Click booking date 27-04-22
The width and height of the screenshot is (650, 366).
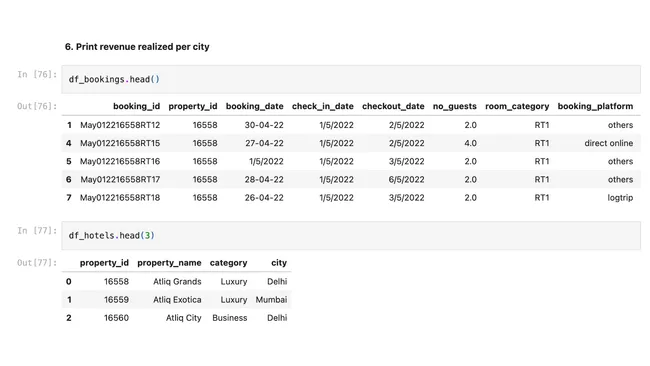point(264,143)
